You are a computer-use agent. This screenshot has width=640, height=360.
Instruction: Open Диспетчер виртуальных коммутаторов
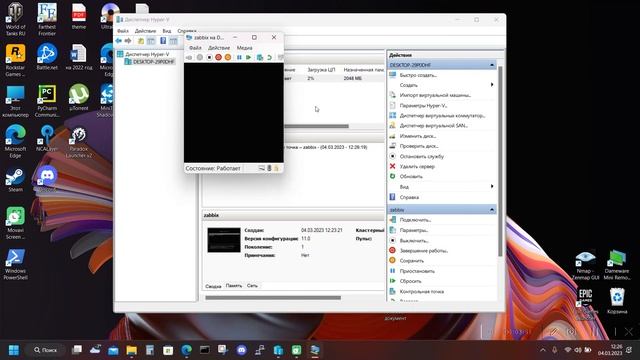443,116
